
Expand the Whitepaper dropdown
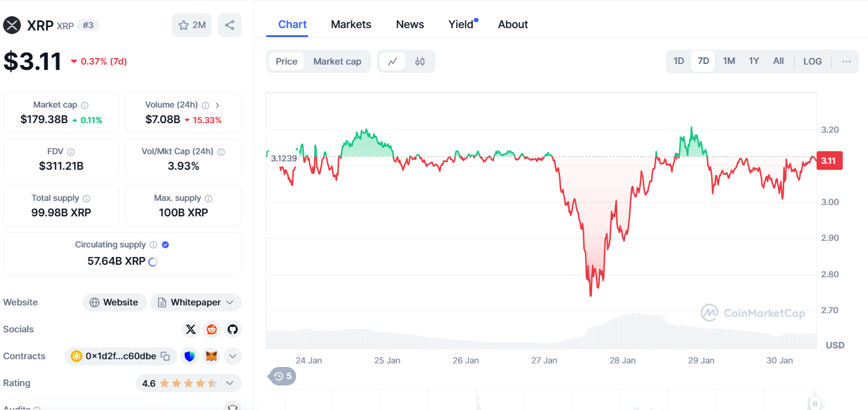(x=196, y=302)
